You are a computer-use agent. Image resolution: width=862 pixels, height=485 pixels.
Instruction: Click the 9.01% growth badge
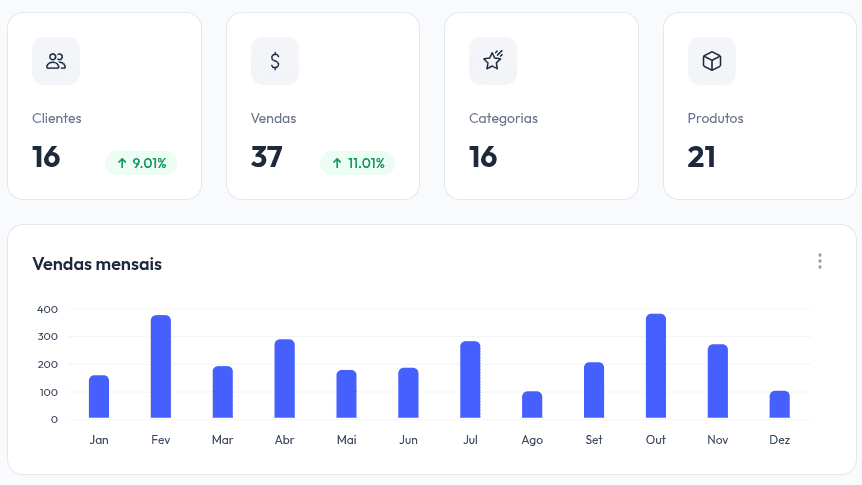tap(141, 163)
